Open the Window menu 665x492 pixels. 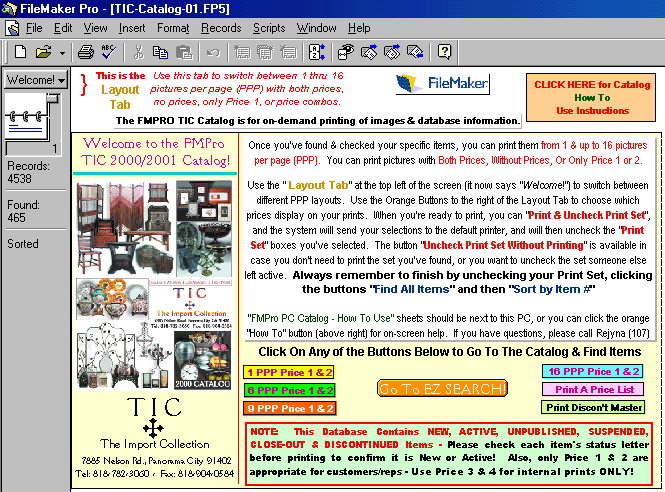(316, 28)
